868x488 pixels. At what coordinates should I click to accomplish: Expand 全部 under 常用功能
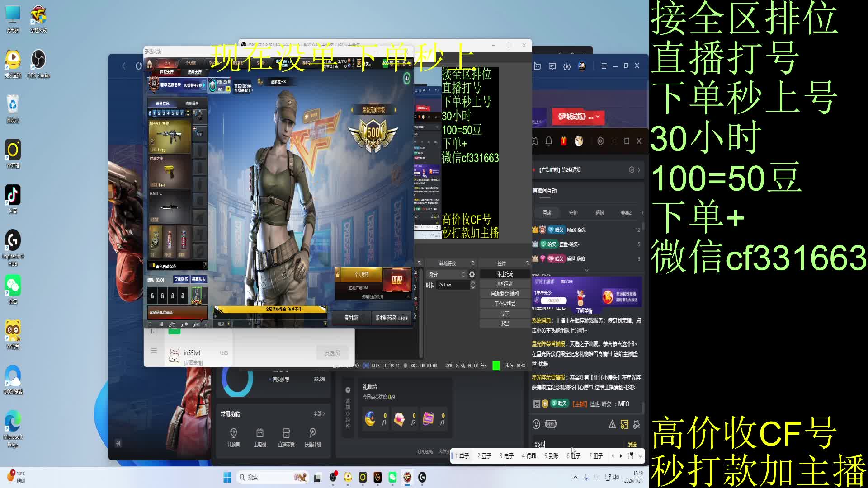pyautogui.click(x=319, y=414)
